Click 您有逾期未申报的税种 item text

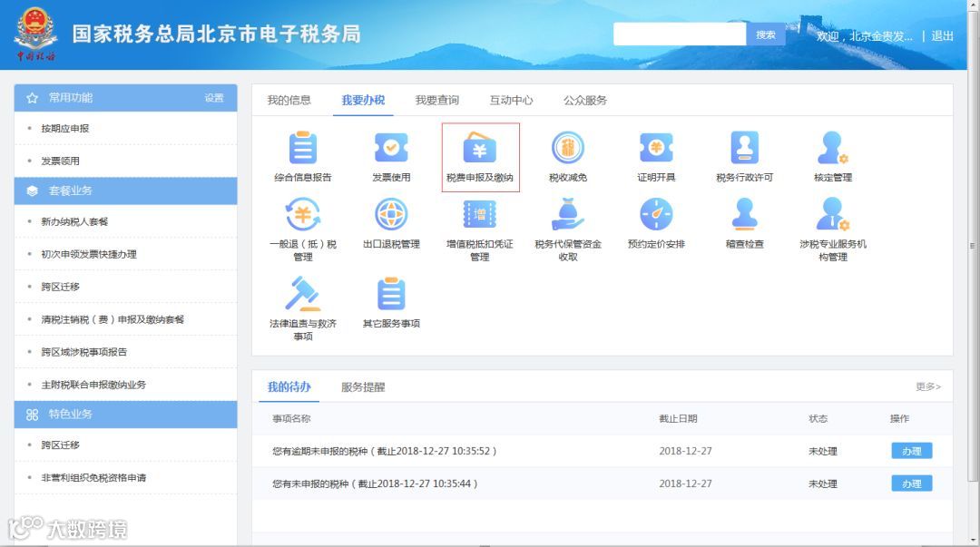tap(385, 451)
